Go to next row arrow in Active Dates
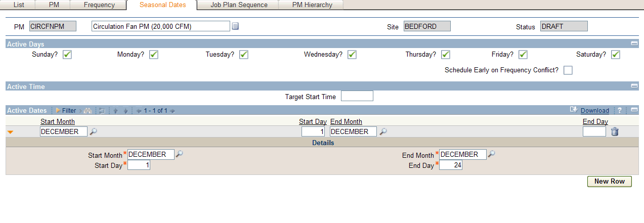The height and width of the screenshot is (223, 644). (x=125, y=111)
